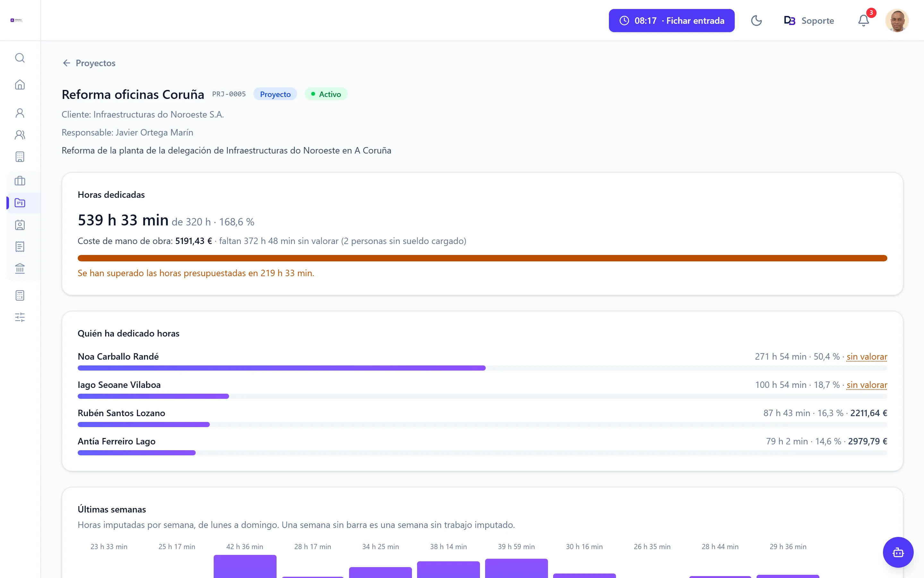Open the settings sliders sidebar icon
Image resolution: width=924 pixels, height=578 pixels.
[x=20, y=317]
